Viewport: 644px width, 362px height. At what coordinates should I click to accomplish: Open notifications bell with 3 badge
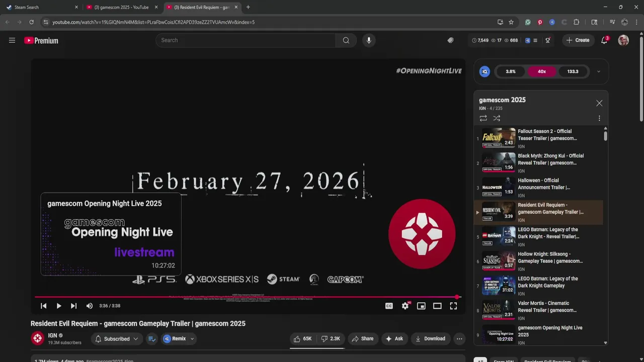point(604,40)
